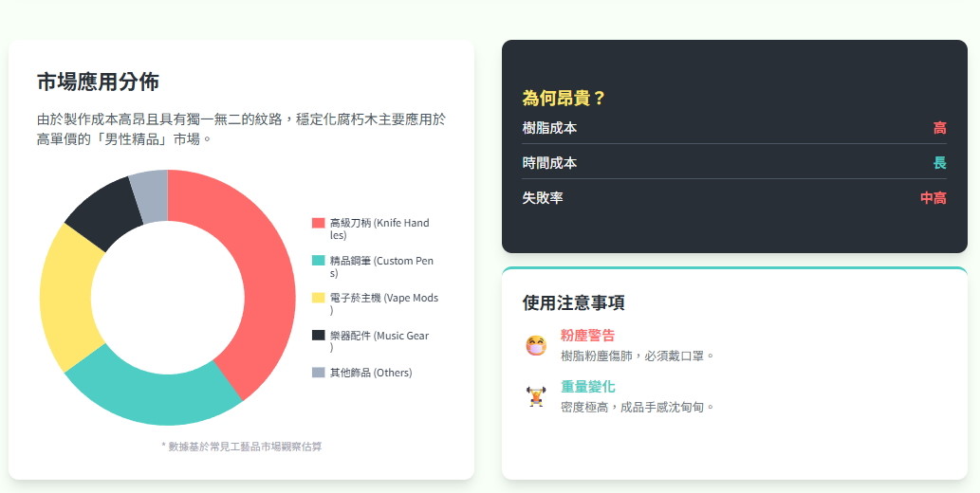980x493 pixels.
Task: Click the 重量變化 heading
Action: (x=587, y=387)
